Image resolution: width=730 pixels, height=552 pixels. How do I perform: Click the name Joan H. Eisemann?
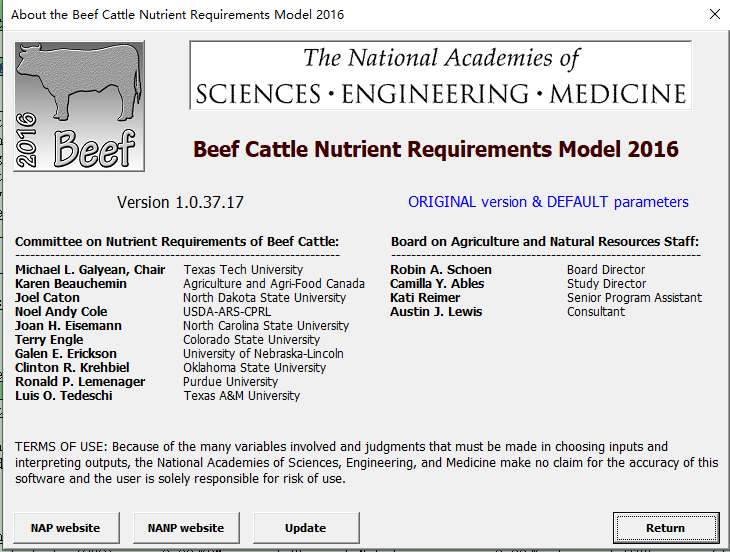(68, 326)
